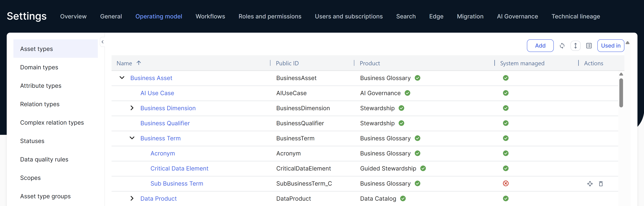Switch to the Workflows tab
This screenshot has height=206, width=644.
point(210,16)
